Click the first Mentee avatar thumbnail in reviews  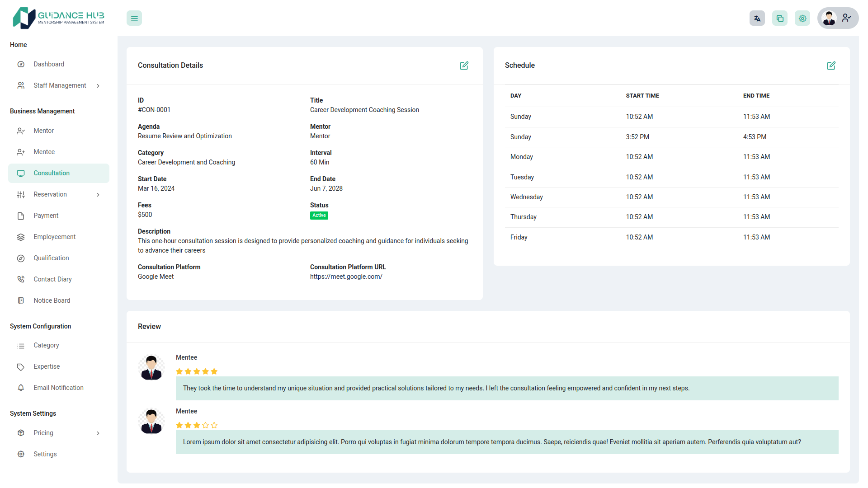pyautogui.click(x=151, y=367)
